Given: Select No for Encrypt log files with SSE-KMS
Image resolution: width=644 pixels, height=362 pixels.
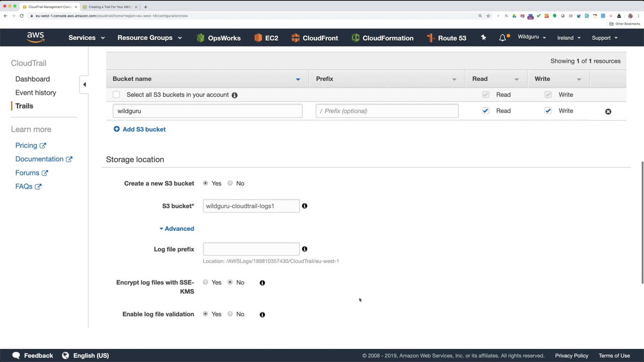Looking at the screenshot, I should pyautogui.click(x=230, y=282).
